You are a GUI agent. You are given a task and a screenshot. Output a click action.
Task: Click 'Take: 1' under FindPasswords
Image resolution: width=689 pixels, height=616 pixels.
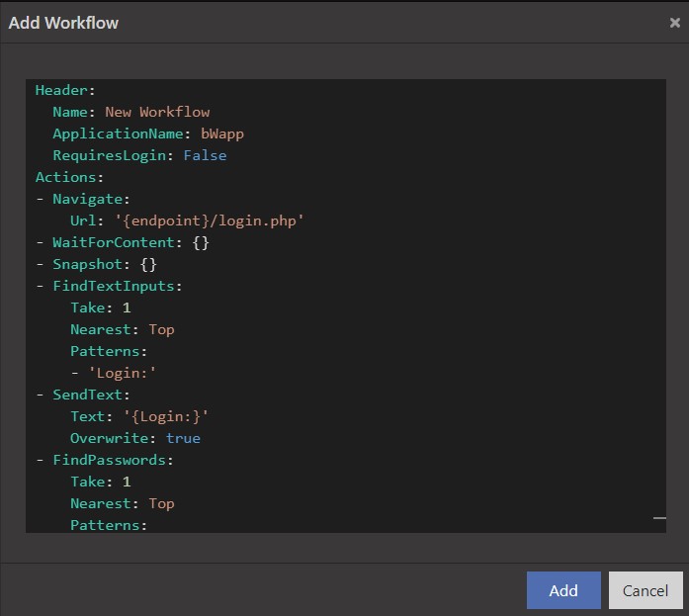pyautogui.click(x=101, y=482)
